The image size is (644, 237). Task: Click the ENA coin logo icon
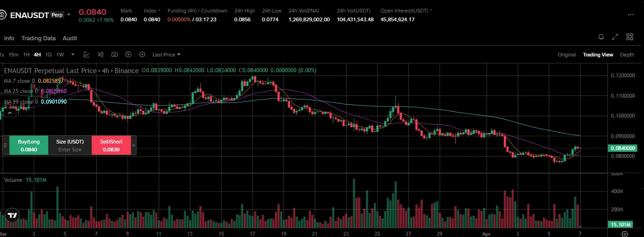[2, 15]
